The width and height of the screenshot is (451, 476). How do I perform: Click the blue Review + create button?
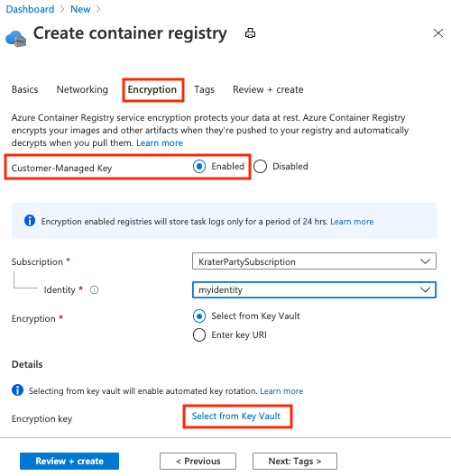click(69, 462)
